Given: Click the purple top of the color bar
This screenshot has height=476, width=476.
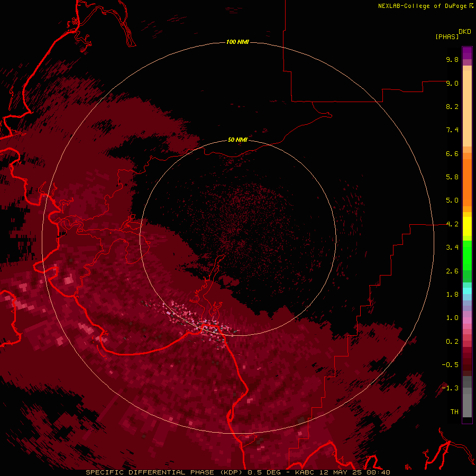Looking at the screenshot, I should [x=467, y=53].
